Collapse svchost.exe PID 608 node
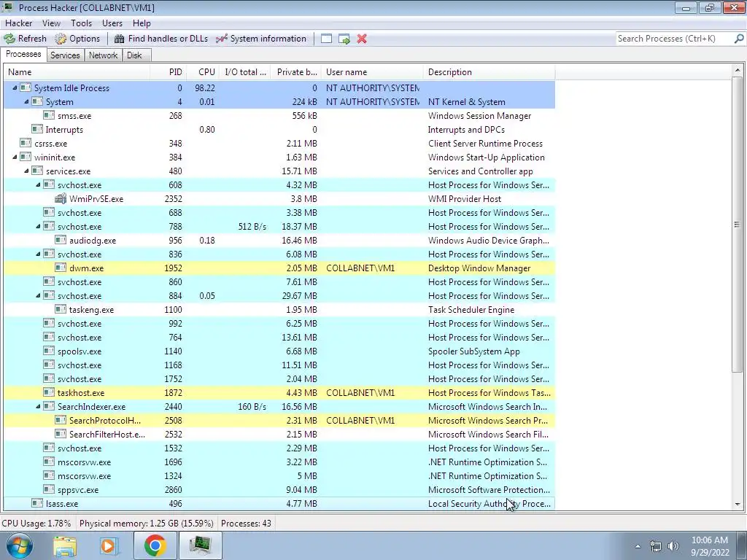The image size is (747, 560). [38, 184]
